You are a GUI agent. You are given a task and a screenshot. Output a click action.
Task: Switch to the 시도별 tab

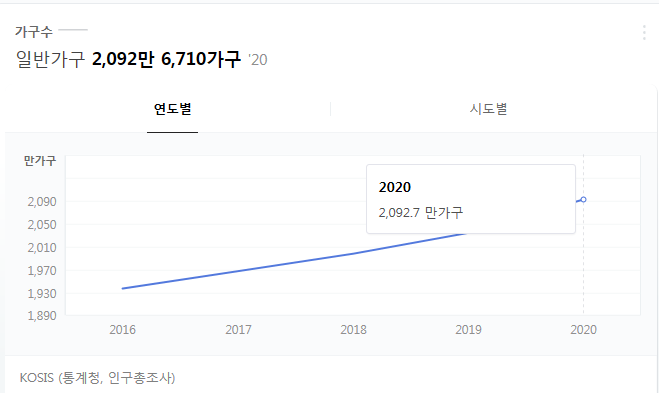[x=488, y=109]
